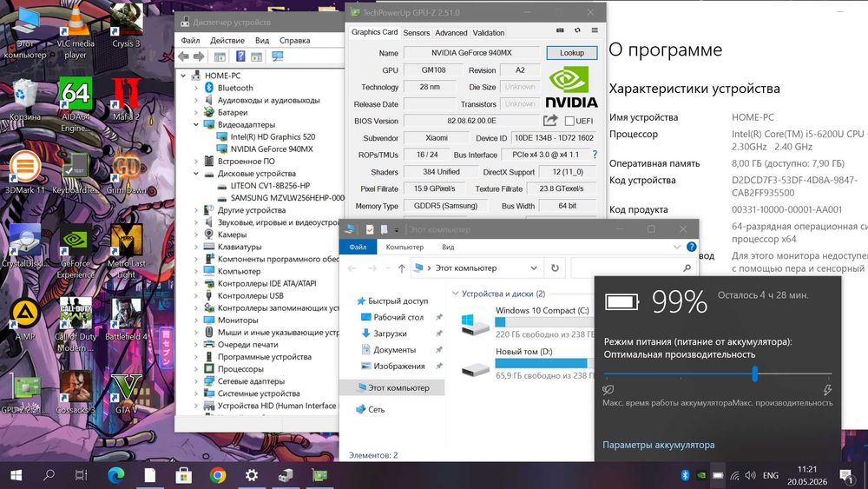Screen dimensions: 868x489
Task: Open Параметры аккумулятора link
Action: (x=658, y=445)
